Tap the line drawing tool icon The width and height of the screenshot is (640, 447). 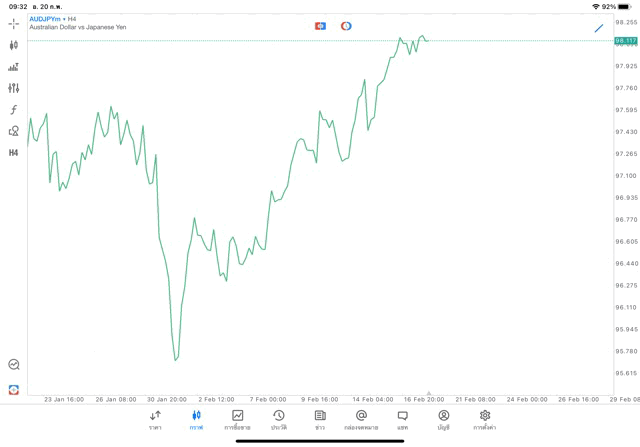pyautogui.click(x=599, y=27)
